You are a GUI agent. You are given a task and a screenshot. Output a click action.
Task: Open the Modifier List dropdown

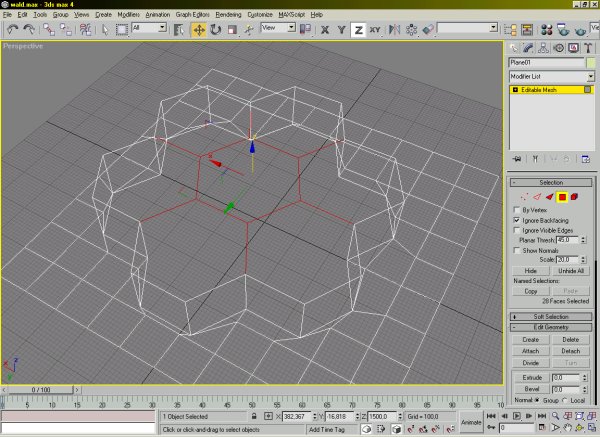(551, 76)
